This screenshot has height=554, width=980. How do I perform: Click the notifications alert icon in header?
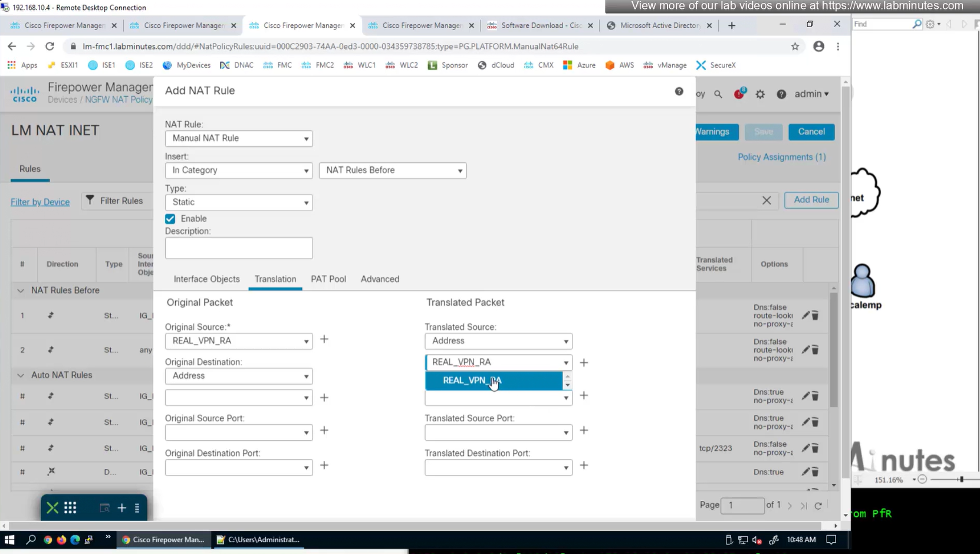(x=739, y=94)
